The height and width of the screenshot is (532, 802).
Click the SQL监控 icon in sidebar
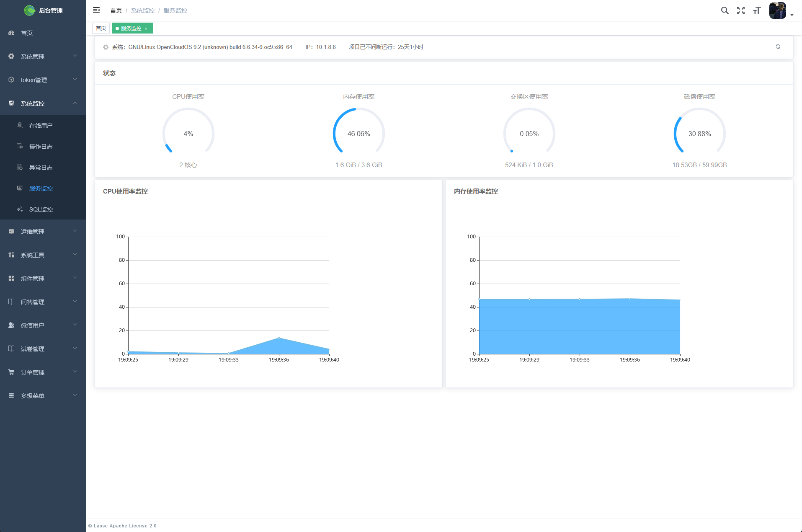(x=20, y=209)
